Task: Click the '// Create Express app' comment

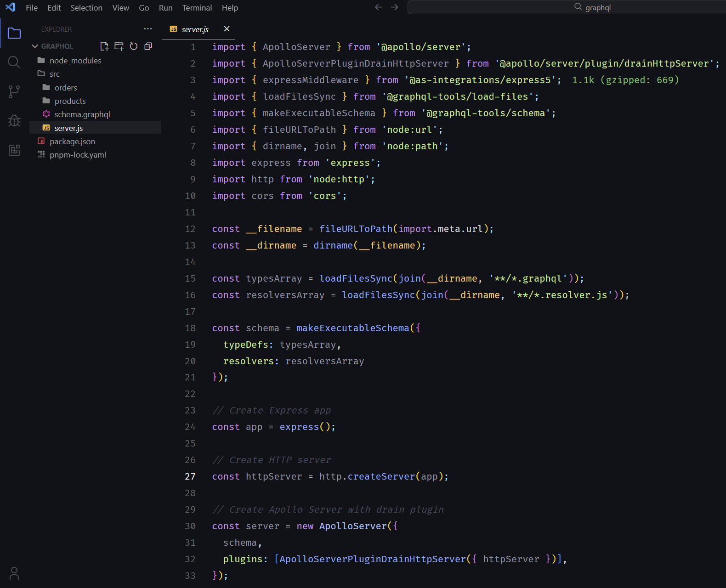Action: (272, 410)
